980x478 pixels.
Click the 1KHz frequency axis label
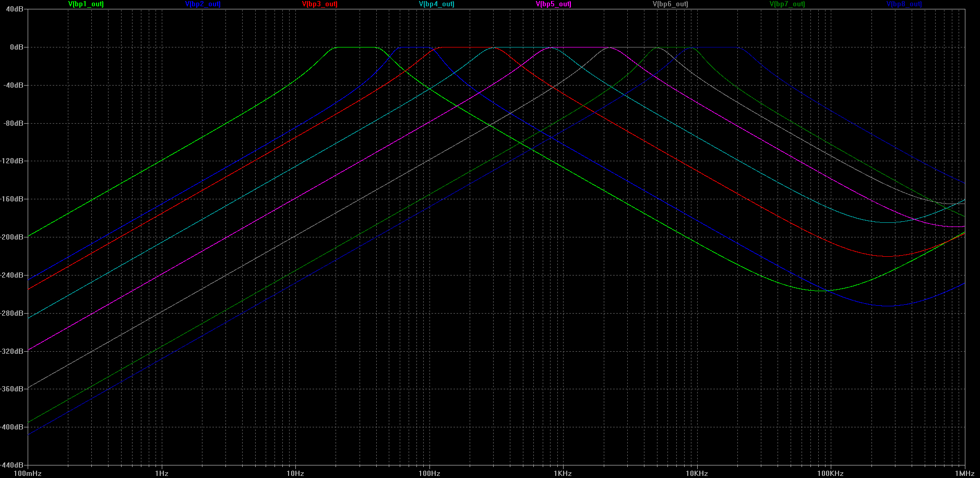563,474
